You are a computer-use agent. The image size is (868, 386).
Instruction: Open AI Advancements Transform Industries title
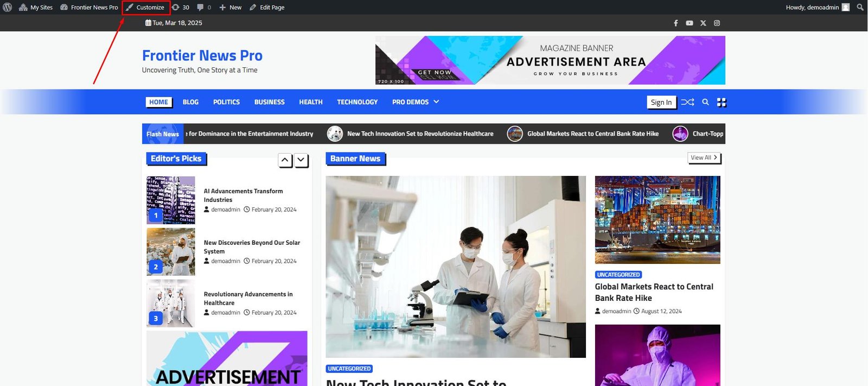pyautogui.click(x=243, y=195)
